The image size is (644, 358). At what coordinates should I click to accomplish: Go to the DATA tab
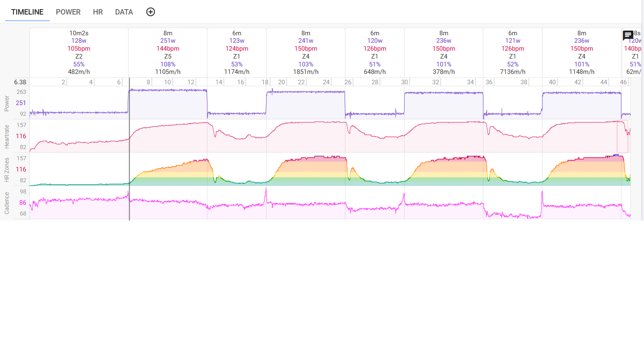pyautogui.click(x=124, y=12)
